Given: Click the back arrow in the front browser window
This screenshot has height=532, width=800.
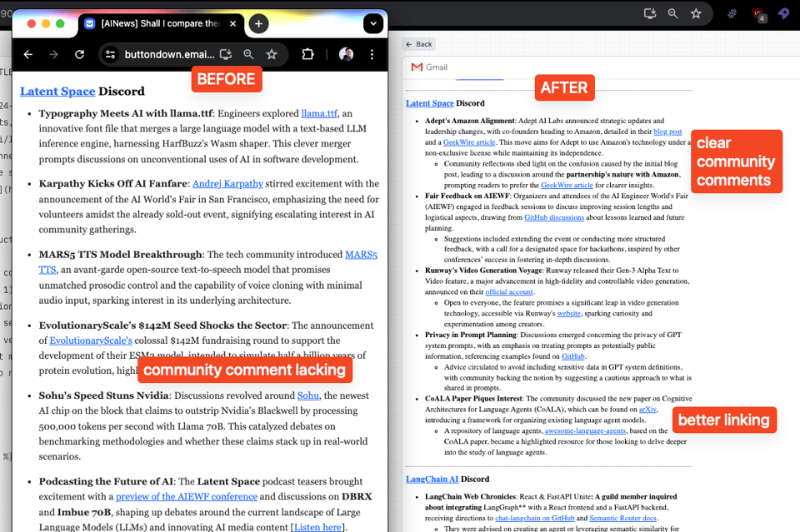Looking at the screenshot, I should tap(28, 54).
